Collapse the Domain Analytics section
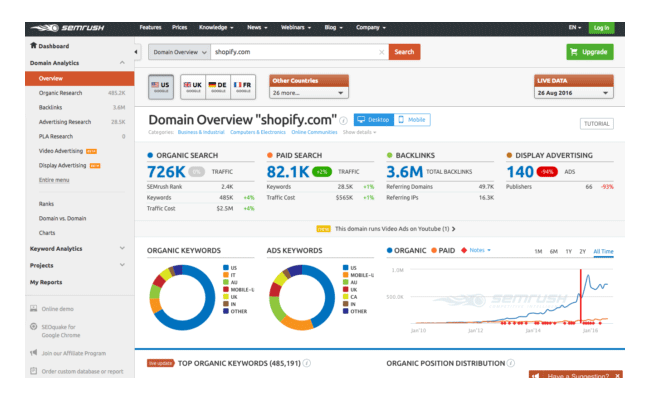The height and width of the screenshot is (400, 650). click(x=122, y=63)
